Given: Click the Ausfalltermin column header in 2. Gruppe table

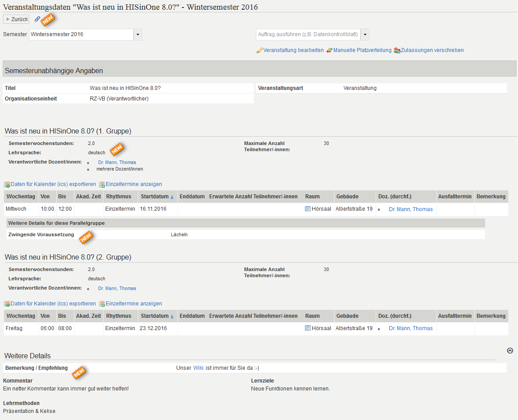Looking at the screenshot, I should click(455, 316).
